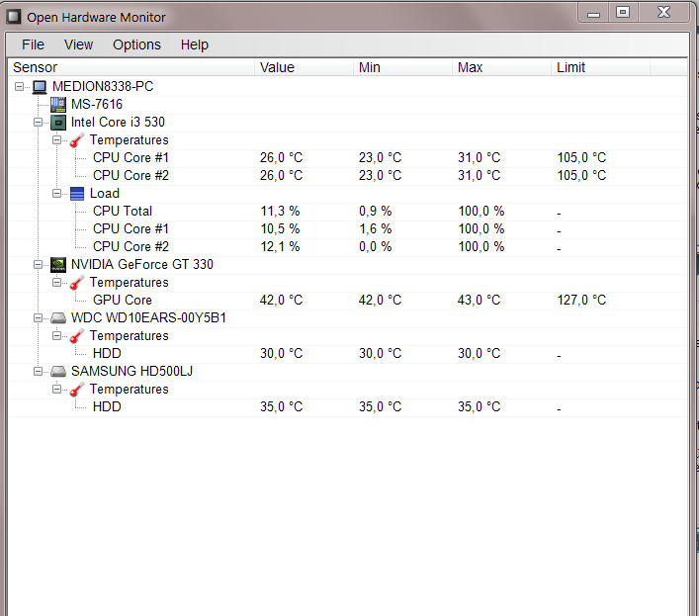This screenshot has height=616, width=699.
Task: Select the Intel Core i3 530 row
Action: click(348, 123)
